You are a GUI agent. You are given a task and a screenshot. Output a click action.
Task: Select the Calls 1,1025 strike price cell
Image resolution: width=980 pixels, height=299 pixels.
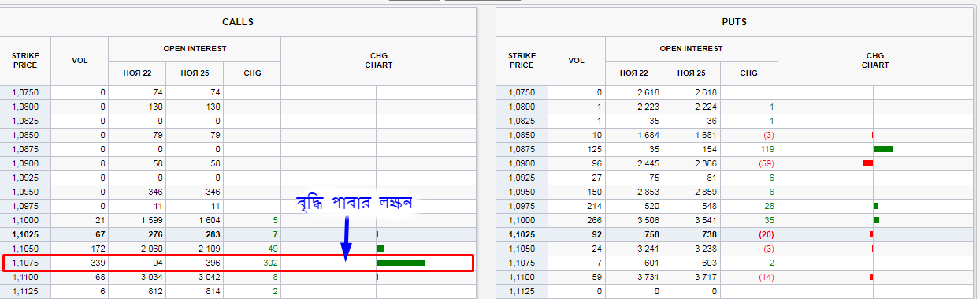click(x=25, y=234)
